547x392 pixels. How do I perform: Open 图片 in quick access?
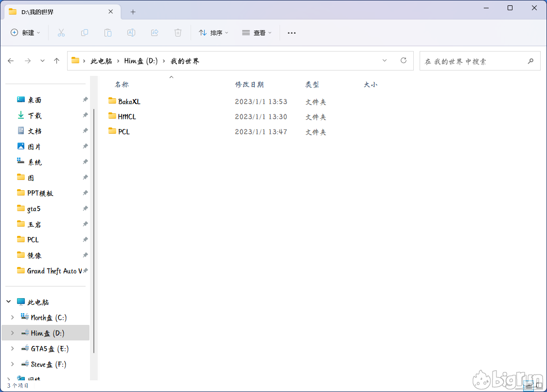(x=34, y=146)
